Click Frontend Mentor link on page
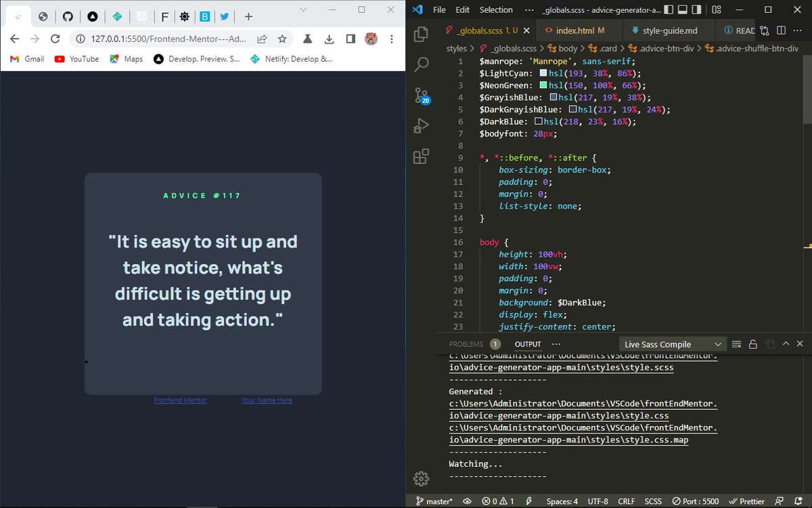 tap(180, 400)
